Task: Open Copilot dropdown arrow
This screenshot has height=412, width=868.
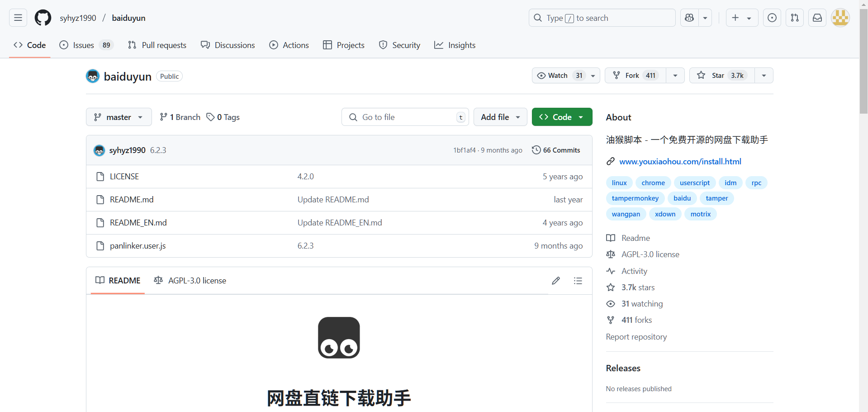Action: click(705, 18)
